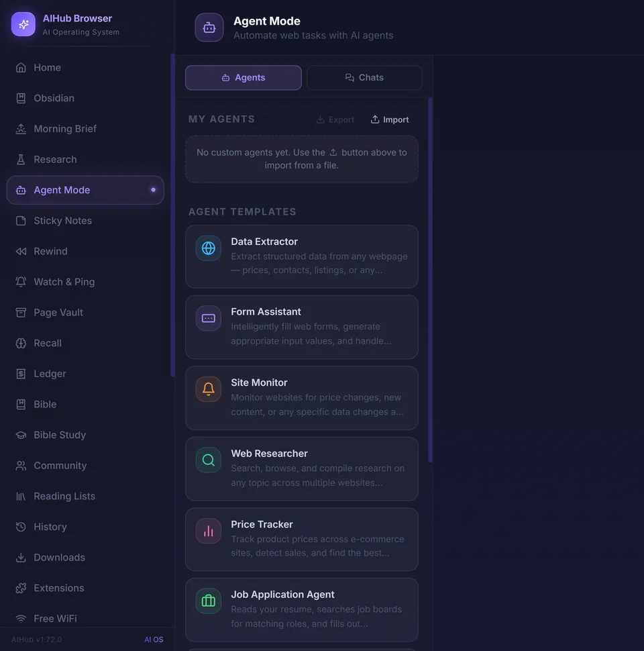Click the Job Application Agent briefcase icon

[209, 601]
